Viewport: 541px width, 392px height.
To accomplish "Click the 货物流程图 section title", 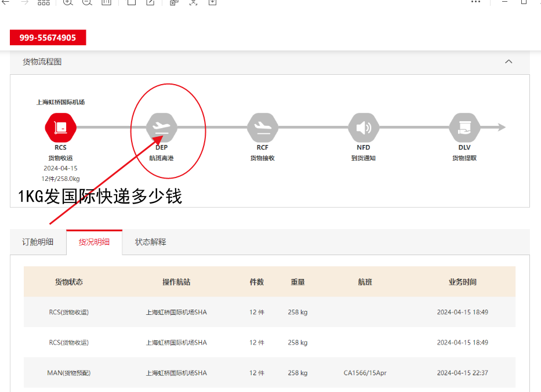I will click(42, 61).
